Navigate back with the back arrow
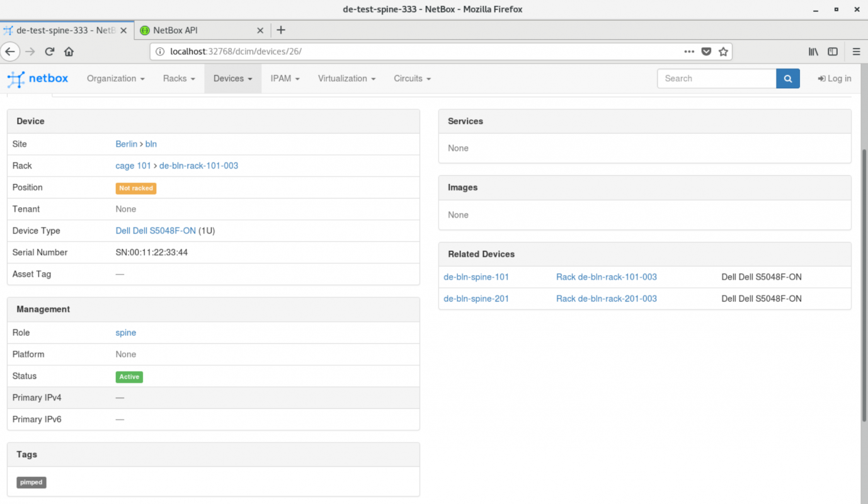Image resolution: width=868 pixels, height=504 pixels. click(10, 51)
